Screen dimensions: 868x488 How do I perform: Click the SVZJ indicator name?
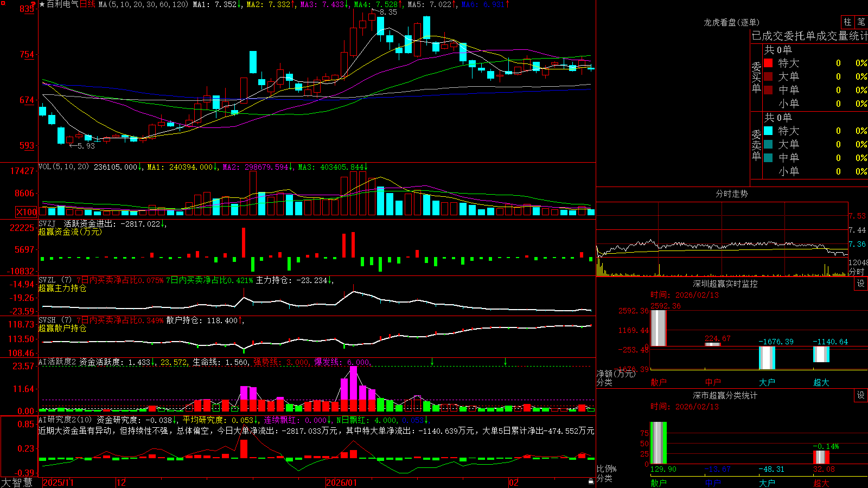47,223
